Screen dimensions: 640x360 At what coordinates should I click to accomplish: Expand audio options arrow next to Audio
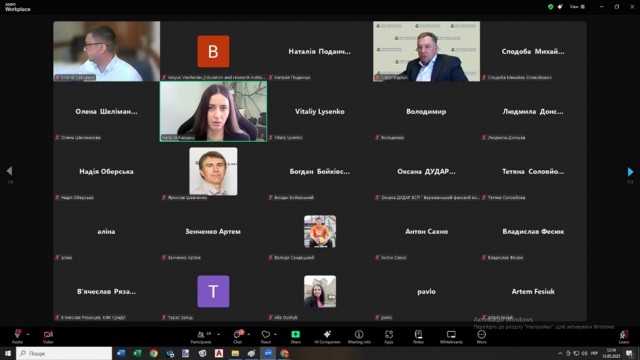[x=28, y=334]
